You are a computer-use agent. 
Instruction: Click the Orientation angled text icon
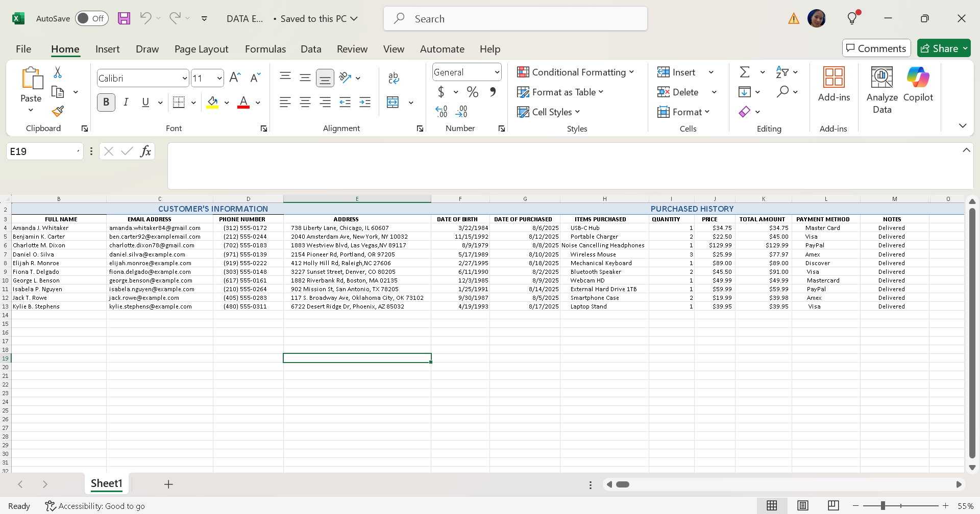pyautogui.click(x=346, y=78)
